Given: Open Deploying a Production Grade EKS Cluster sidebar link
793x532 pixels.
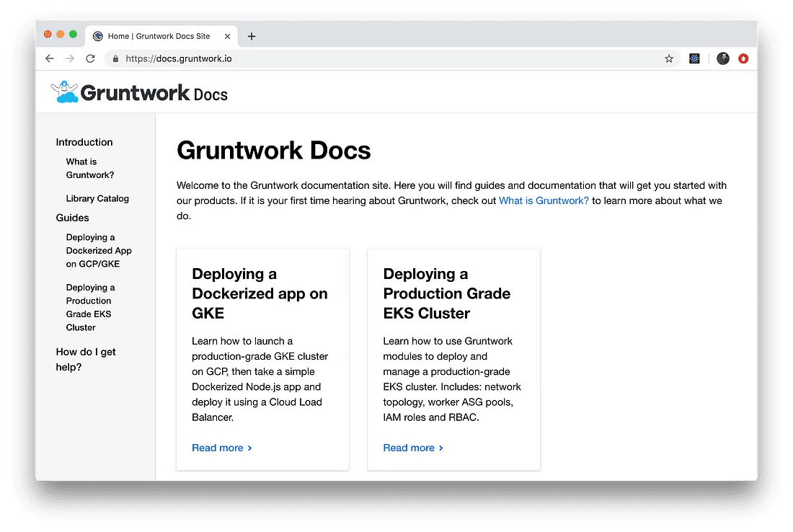Looking at the screenshot, I should coord(91,307).
